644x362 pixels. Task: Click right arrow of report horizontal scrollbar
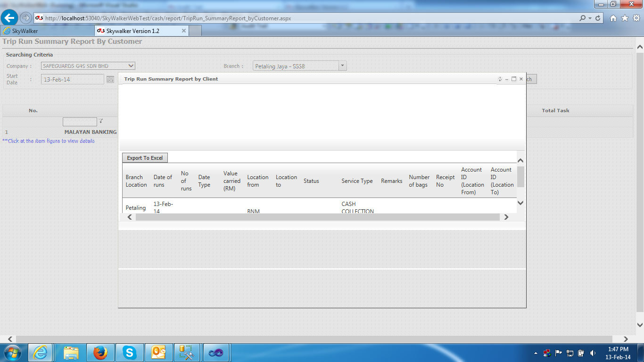click(506, 217)
